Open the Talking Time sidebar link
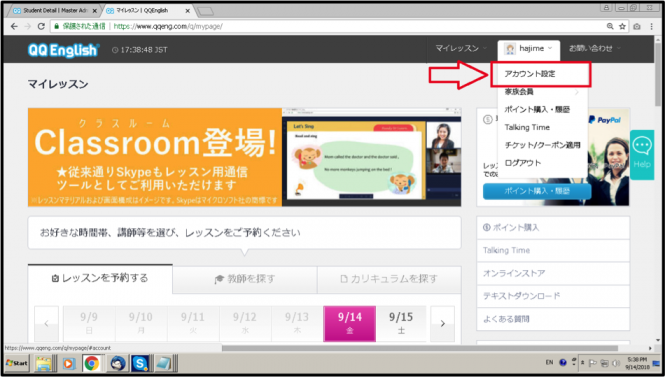 point(553,251)
